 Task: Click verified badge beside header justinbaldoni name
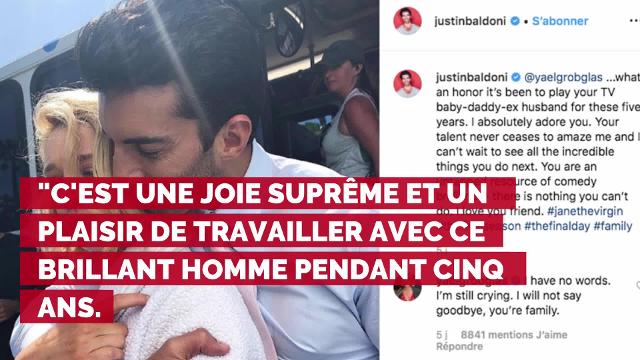click(x=515, y=21)
